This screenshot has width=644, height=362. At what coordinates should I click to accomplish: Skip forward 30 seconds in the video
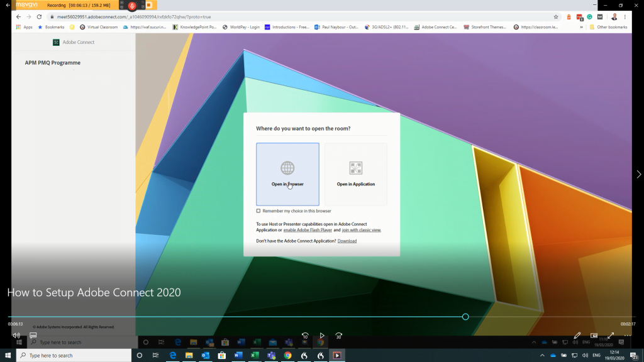pos(339,336)
